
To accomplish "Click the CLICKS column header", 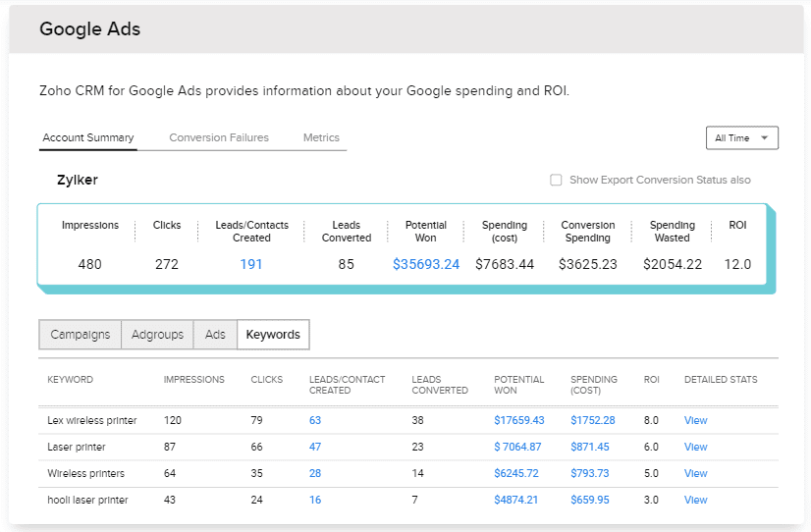I will pos(267,380).
